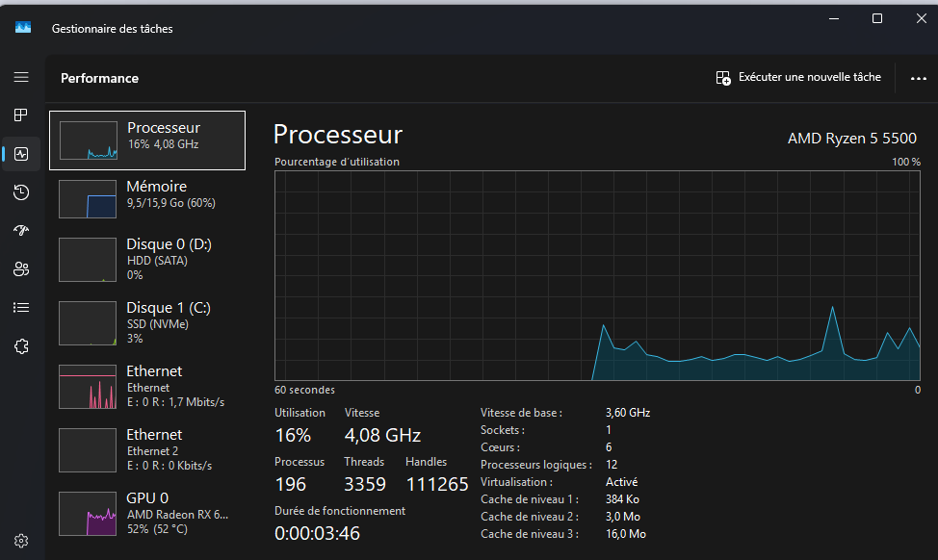
Task: Select the Mémoire performance entry
Action: pyautogui.click(x=147, y=198)
